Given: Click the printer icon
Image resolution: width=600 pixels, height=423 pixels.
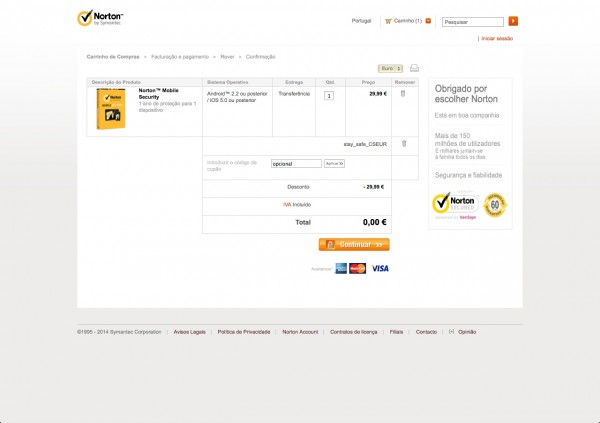Looking at the screenshot, I should pos(414,68).
